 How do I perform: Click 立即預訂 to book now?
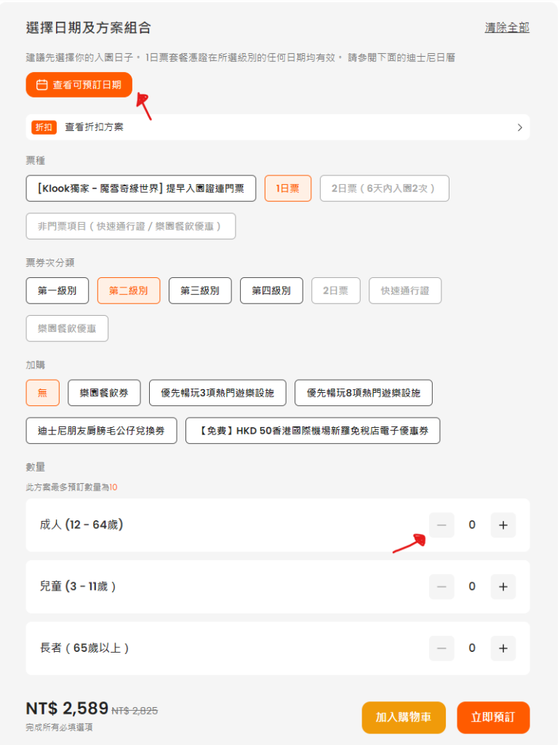pos(493,717)
